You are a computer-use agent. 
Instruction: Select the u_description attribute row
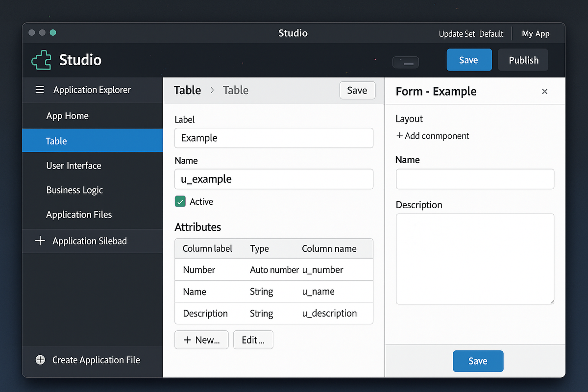point(273,314)
